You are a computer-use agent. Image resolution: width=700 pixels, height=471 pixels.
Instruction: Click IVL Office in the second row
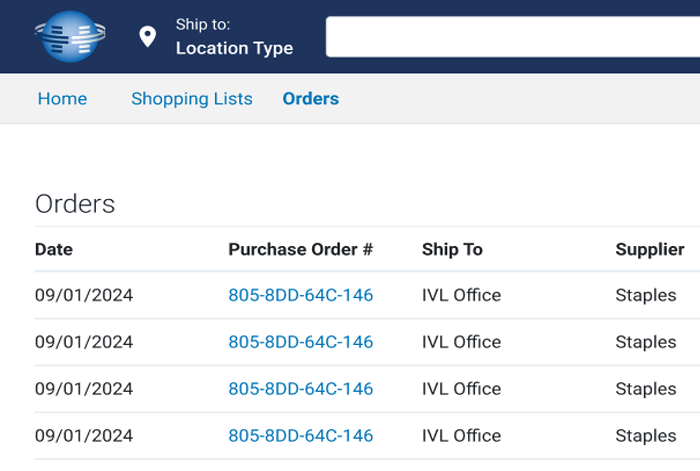point(461,342)
